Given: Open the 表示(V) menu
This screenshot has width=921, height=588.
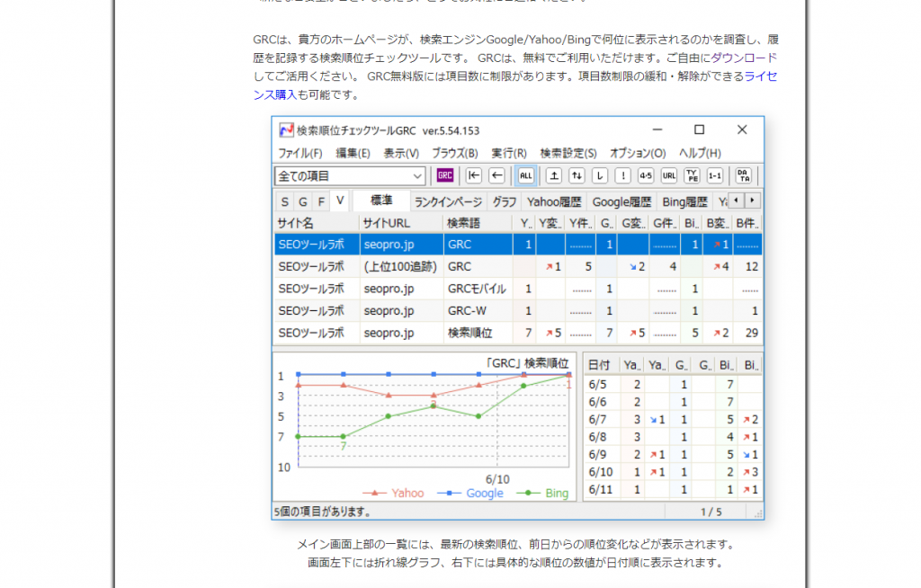Looking at the screenshot, I should (401, 153).
